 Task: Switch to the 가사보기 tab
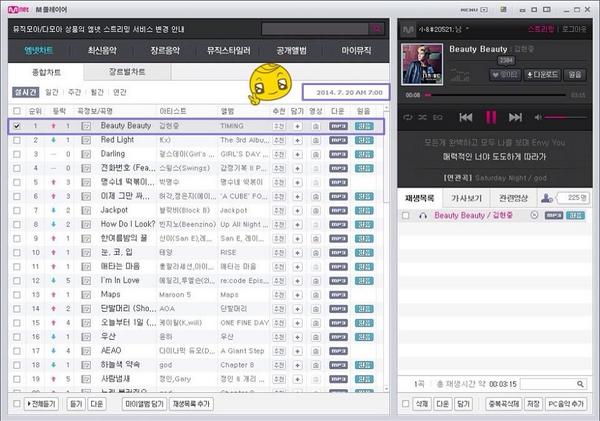[x=466, y=198]
